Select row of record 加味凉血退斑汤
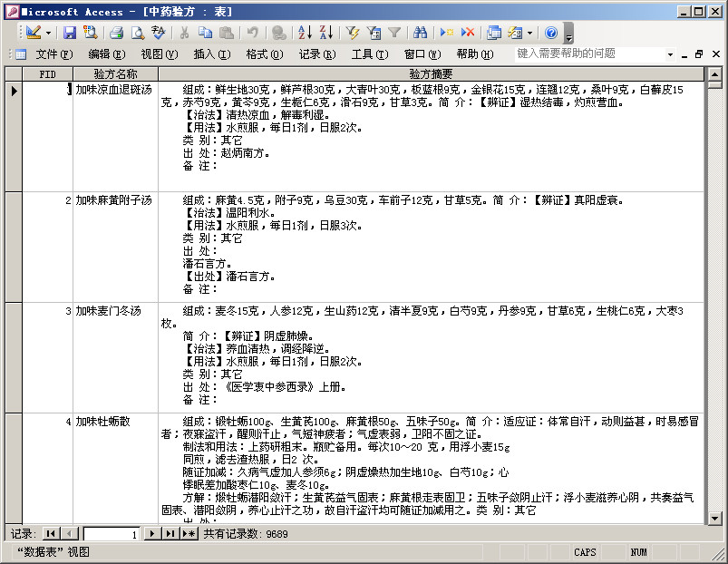The width and height of the screenshot is (728, 564). (x=14, y=136)
